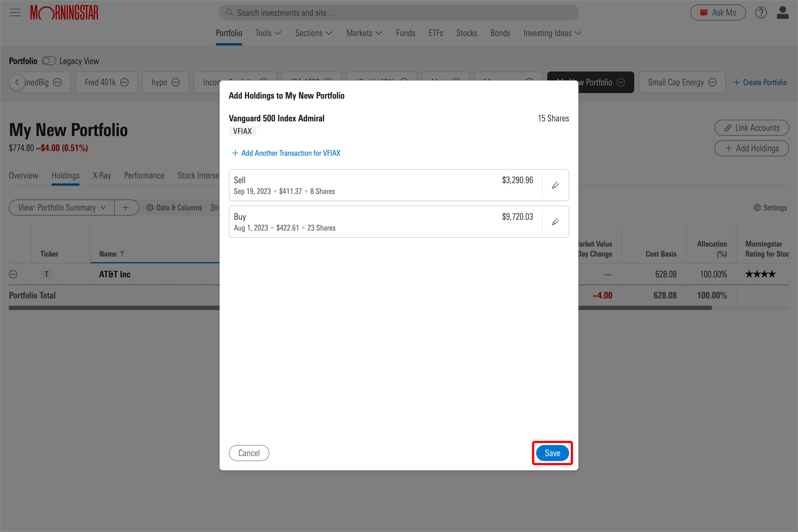Viewport: 798px width, 532px height.
Task: Click the Add Holdings button
Action: coord(751,148)
